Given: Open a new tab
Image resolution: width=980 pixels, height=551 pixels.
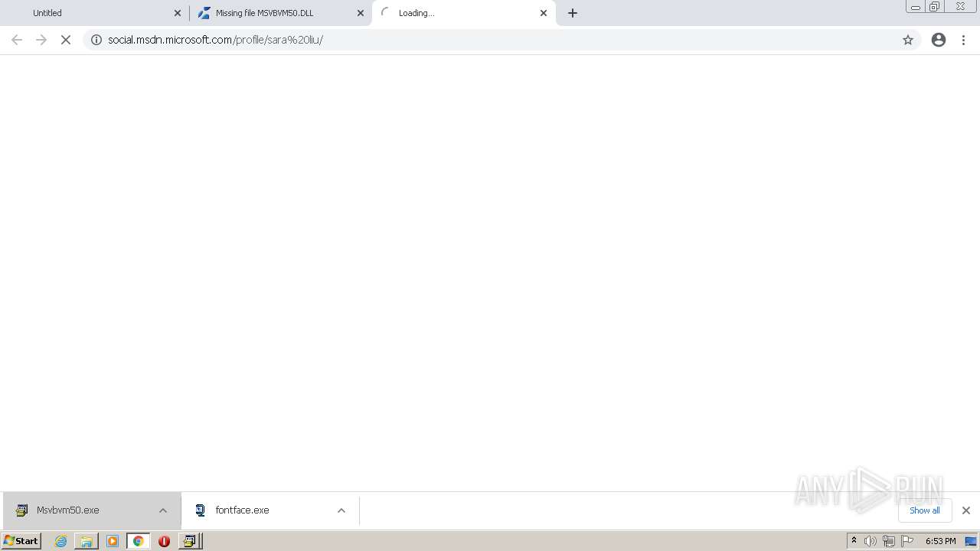Looking at the screenshot, I should pos(573,13).
